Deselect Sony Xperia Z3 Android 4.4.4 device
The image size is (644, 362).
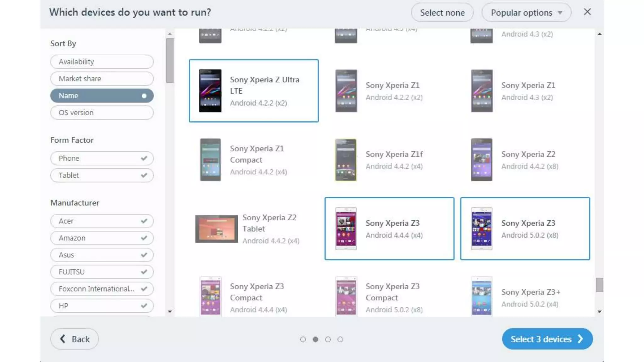[389, 229]
